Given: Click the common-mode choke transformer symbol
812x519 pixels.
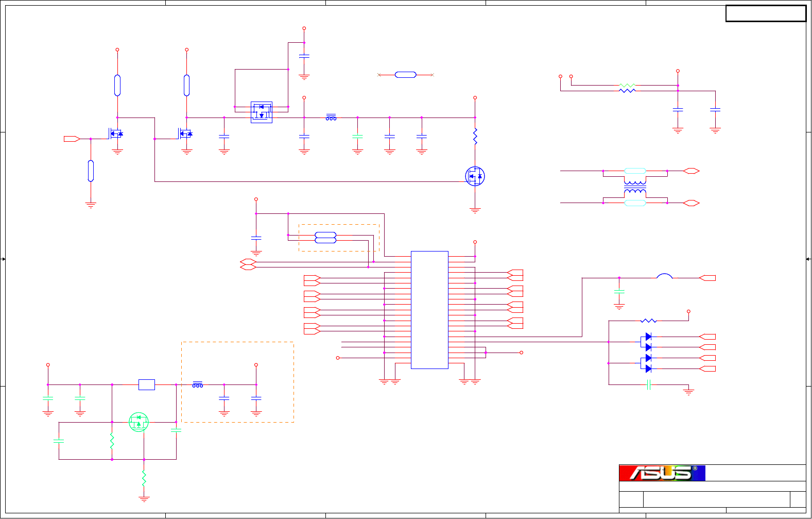Looking at the screenshot, I should tap(635, 187).
